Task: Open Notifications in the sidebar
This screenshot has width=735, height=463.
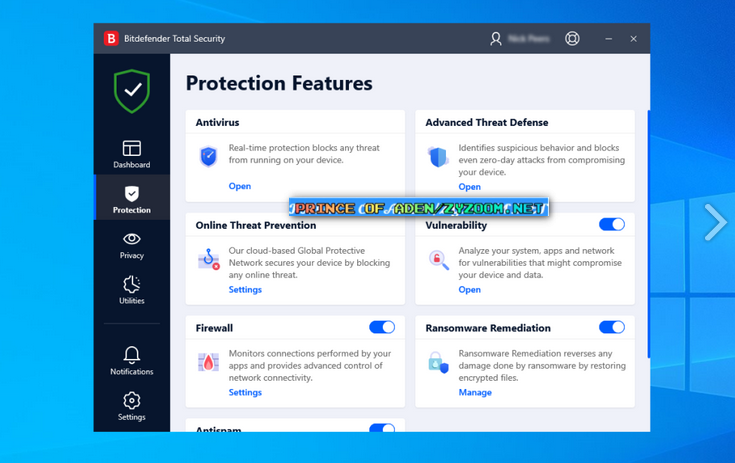Action: (132, 361)
